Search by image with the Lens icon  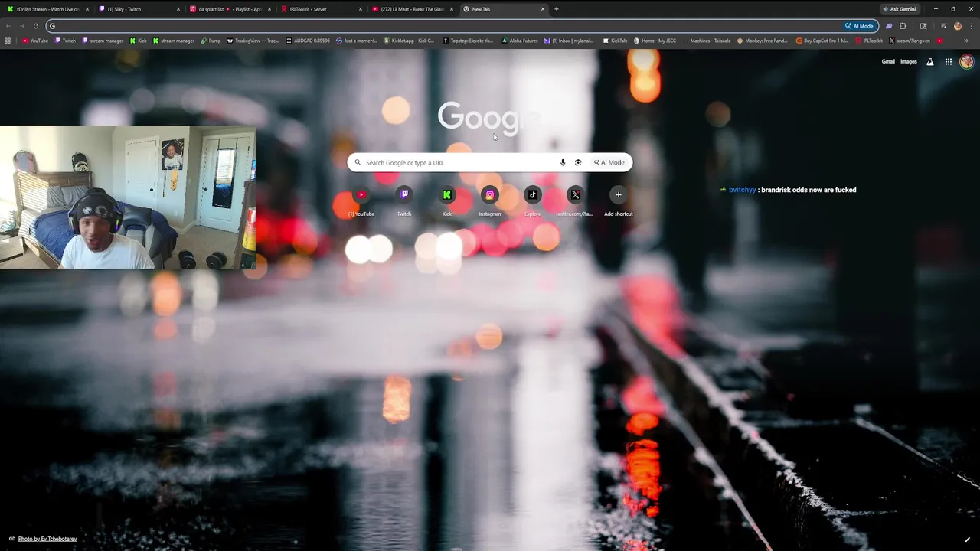coord(578,162)
